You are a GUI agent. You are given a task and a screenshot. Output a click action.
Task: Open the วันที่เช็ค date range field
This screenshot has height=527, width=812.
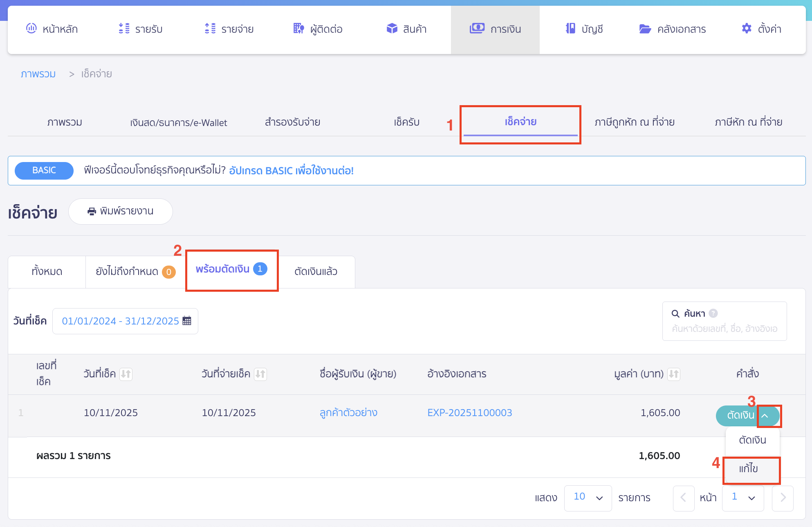[125, 321]
